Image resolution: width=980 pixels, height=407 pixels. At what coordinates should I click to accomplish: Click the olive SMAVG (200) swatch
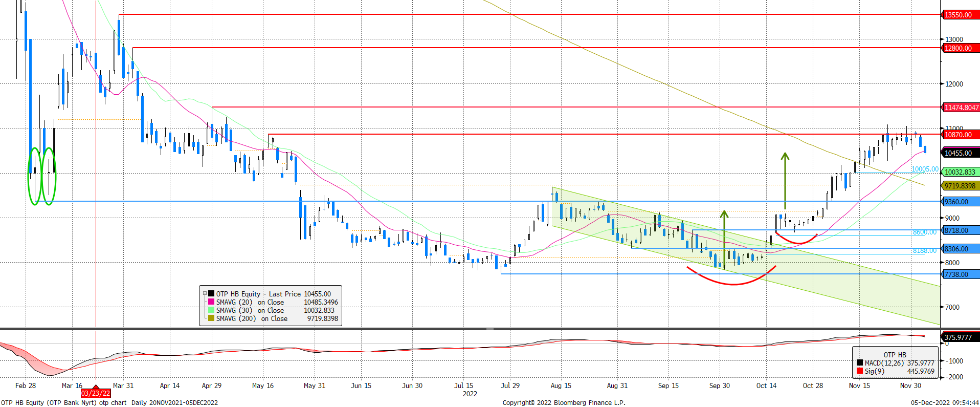coord(211,318)
